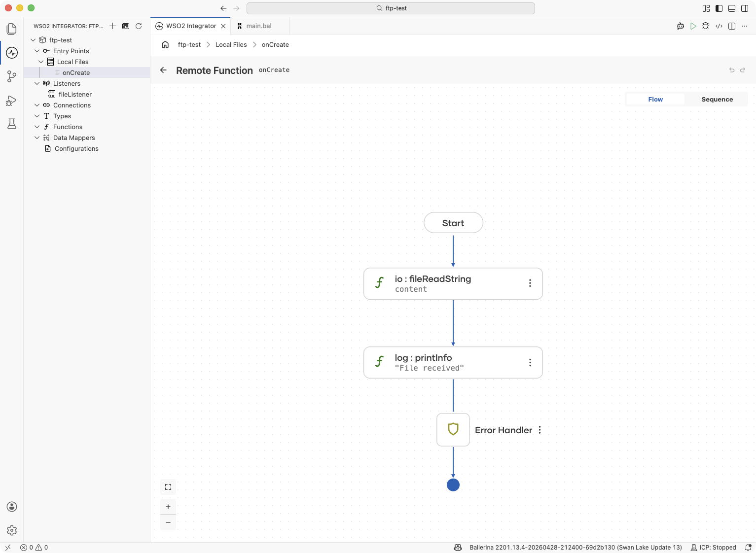Viewport: 756px width, 553px height.
Task: Toggle the secondary side bar
Action: coord(745,8)
